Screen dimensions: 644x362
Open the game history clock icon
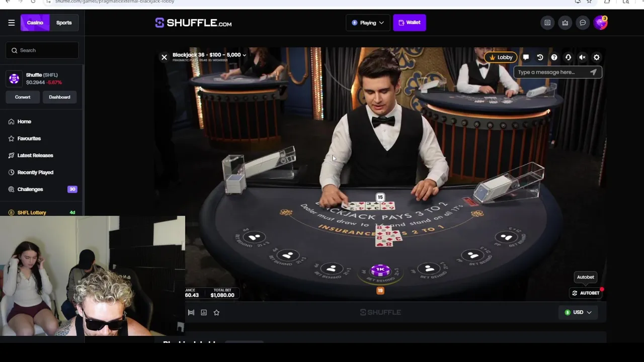[x=540, y=57]
